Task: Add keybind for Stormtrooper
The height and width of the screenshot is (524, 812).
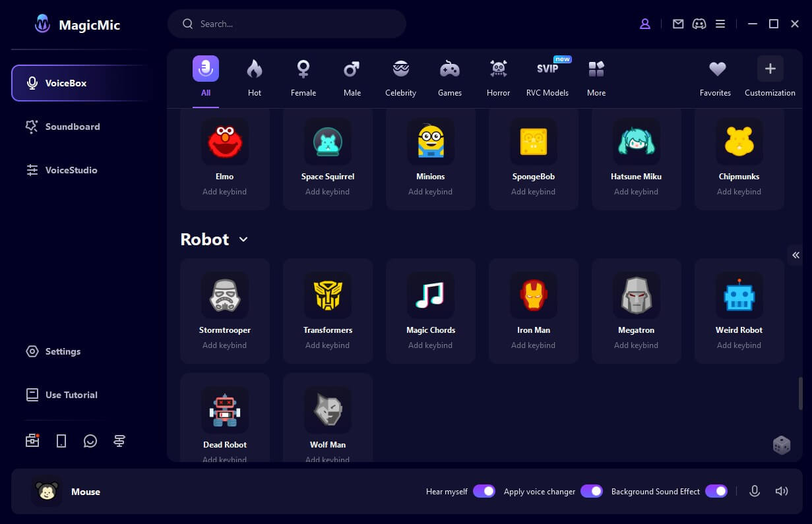Action: (x=225, y=345)
